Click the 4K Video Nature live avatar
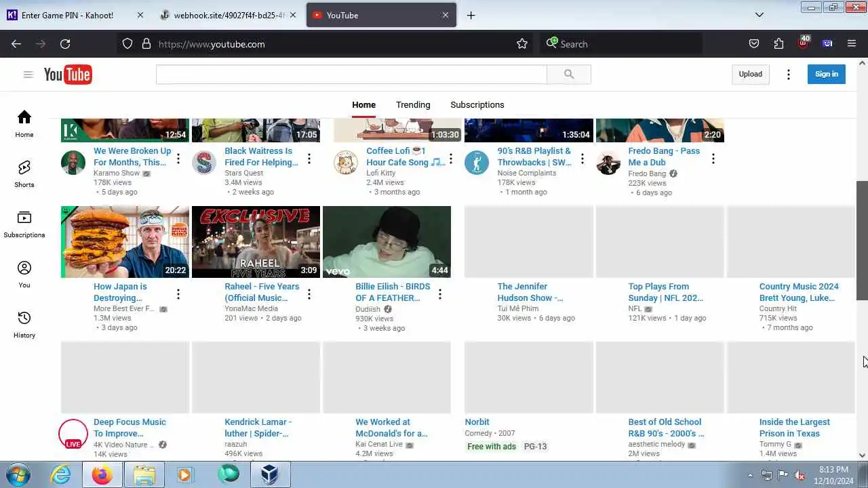The width and height of the screenshot is (868, 488). pos(73,434)
